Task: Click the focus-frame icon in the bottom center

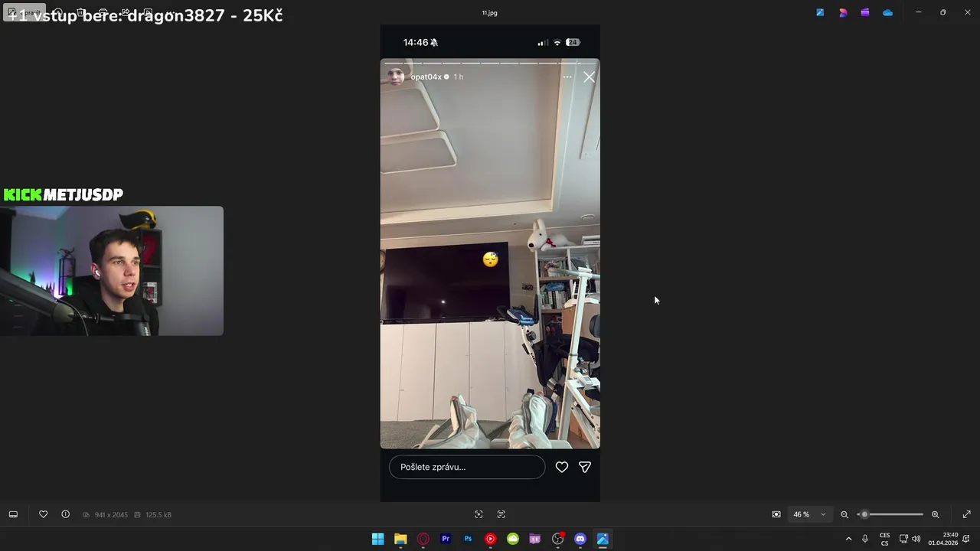Action: [479, 514]
